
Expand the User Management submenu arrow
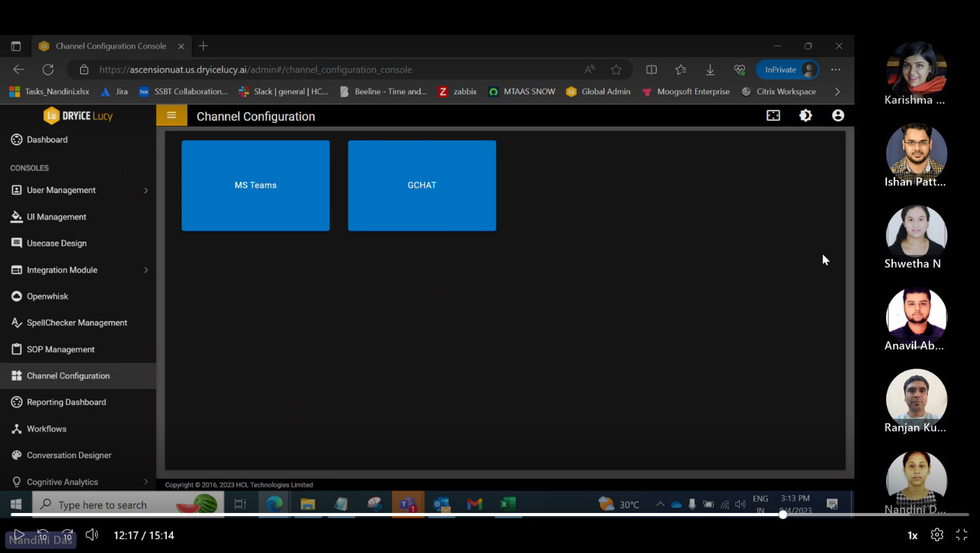coord(146,190)
